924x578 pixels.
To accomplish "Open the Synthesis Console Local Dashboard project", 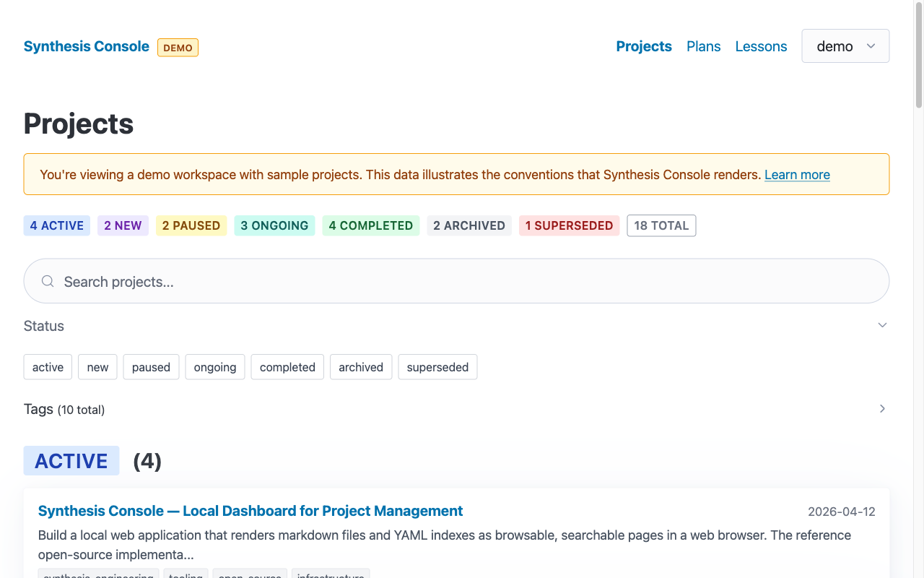I will pyautogui.click(x=250, y=511).
